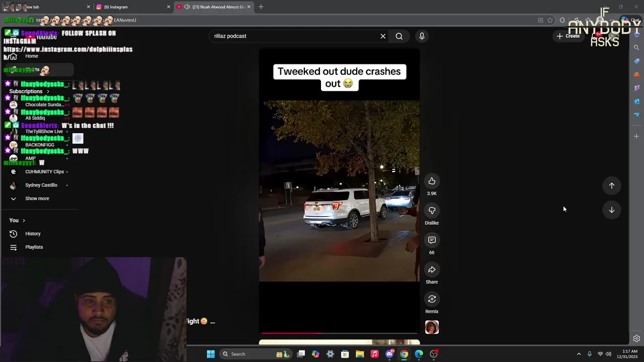Image resolution: width=644 pixels, height=362 pixels.
Task: Open the channel avatar below Remix
Action: coord(432,327)
